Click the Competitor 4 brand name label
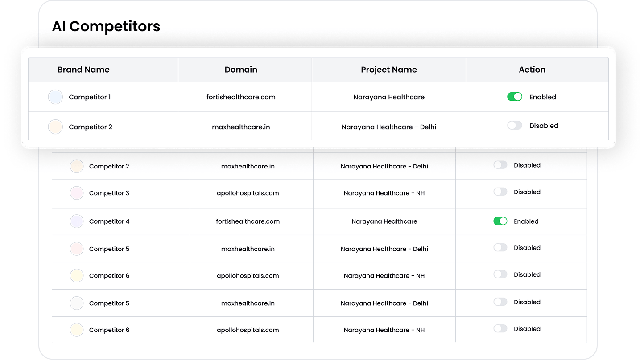 pos(109,221)
